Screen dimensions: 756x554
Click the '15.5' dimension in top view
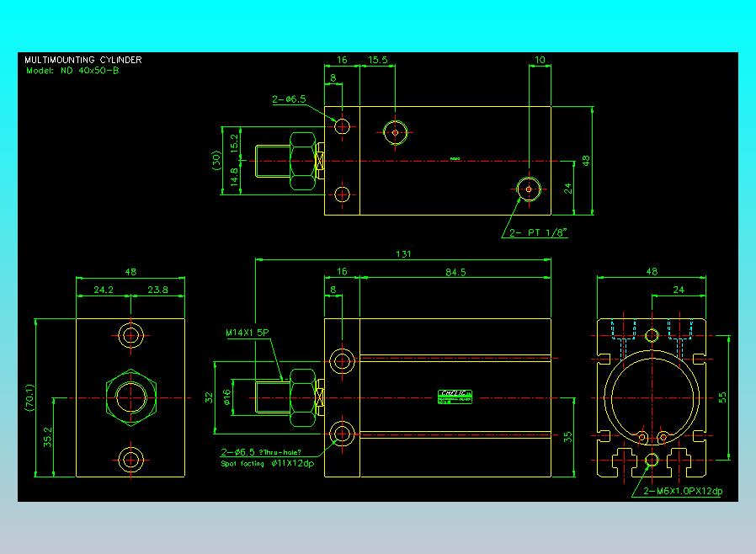(x=377, y=60)
